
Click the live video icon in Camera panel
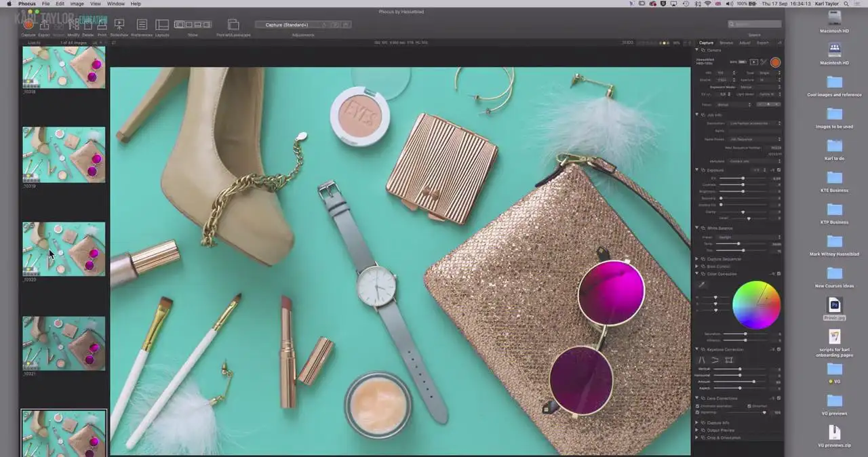point(753,62)
